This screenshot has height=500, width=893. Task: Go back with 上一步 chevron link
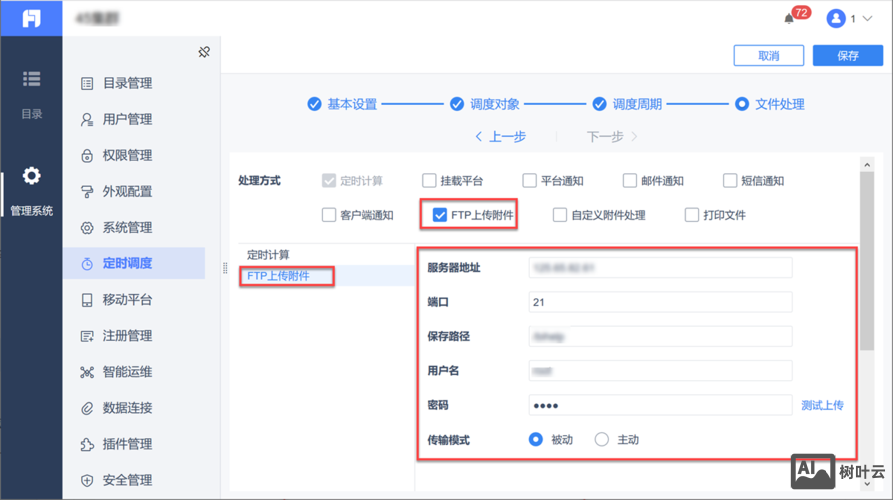(500, 137)
